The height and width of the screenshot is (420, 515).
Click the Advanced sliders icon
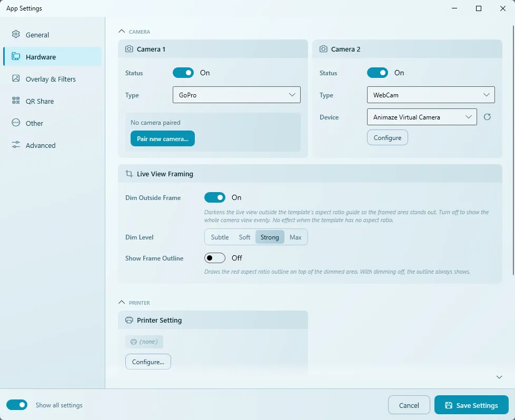16,145
